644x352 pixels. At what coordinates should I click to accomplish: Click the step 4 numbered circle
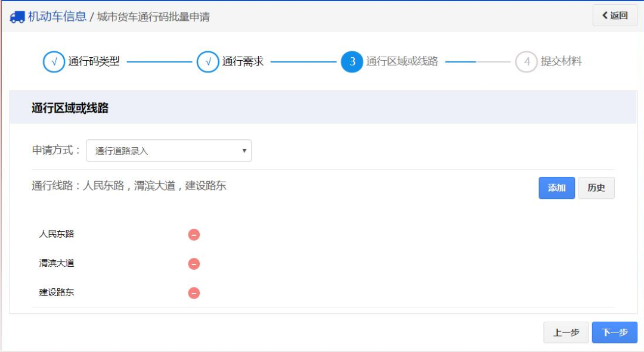pos(527,62)
